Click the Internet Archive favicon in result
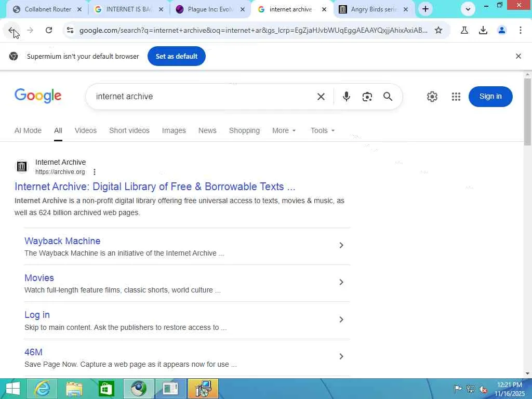Image resolution: width=532 pixels, height=399 pixels. (x=22, y=167)
